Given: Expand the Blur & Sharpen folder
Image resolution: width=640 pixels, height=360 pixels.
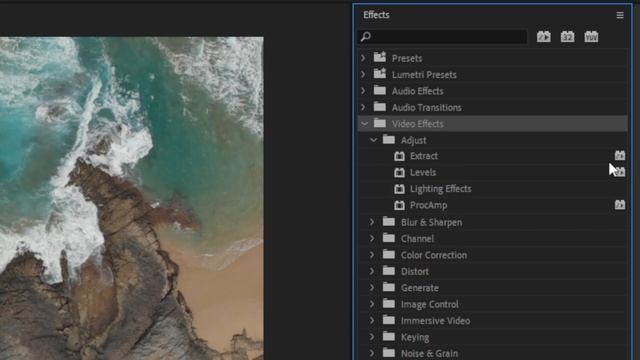Looking at the screenshot, I should [x=372, y=222].
